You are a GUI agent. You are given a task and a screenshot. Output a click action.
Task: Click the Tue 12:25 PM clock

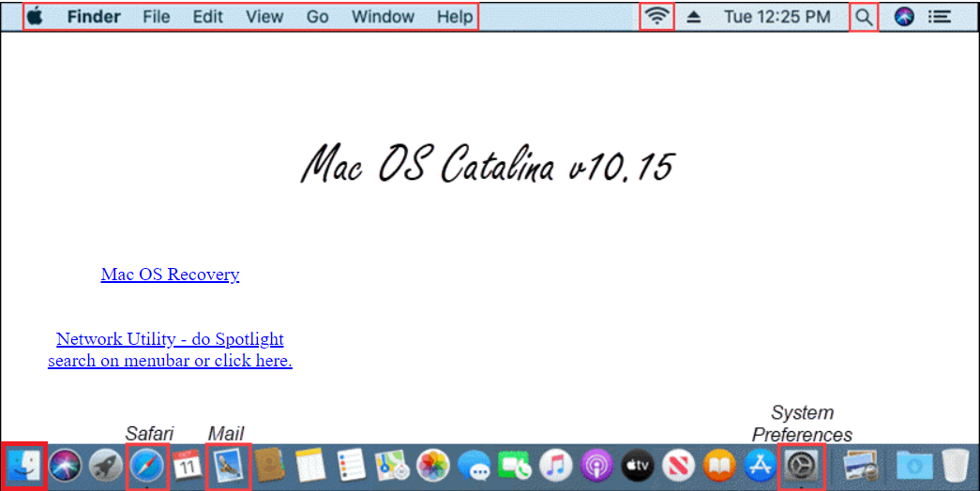777,17
